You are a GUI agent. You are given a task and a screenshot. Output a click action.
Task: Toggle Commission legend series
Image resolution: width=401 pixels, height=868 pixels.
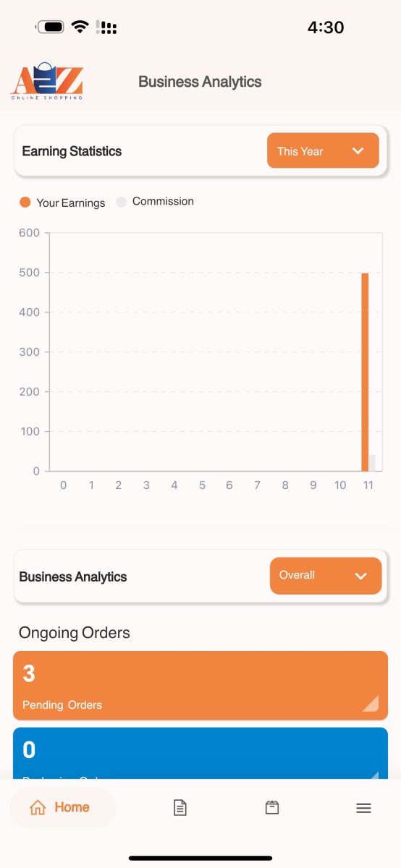pyautogui.click(x=155, y=202)
